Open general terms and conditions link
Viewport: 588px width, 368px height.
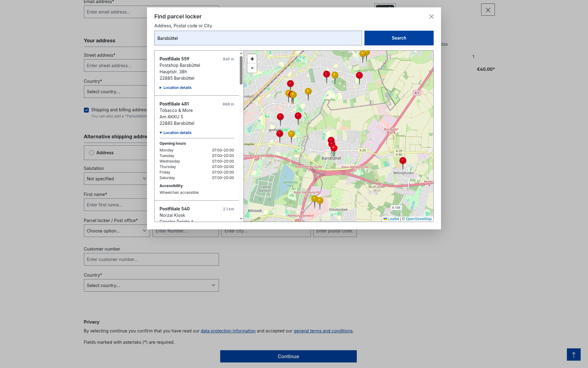323,331
